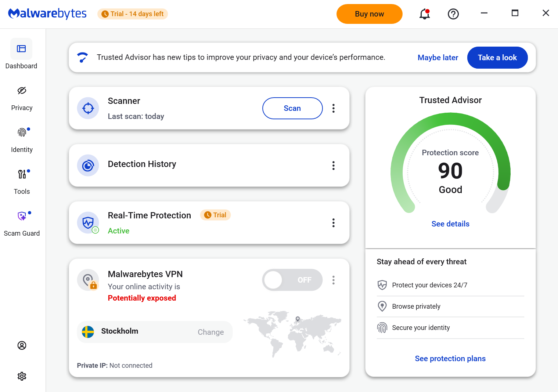Close the Malwarebytes window
Viewport: 558px width, 392px height.
(x=546, y=13)
